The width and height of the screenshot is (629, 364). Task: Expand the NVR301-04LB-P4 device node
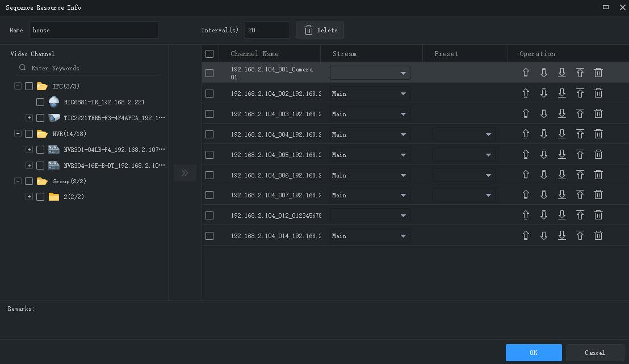29,149
